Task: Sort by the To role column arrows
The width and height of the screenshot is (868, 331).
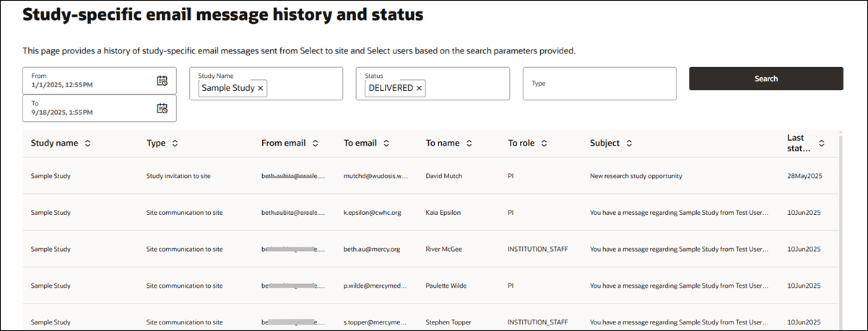Action: click(x=544, y=144)
